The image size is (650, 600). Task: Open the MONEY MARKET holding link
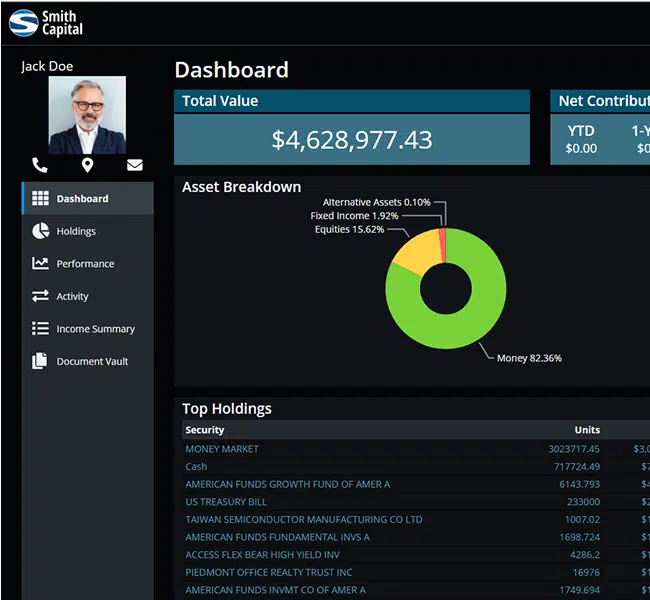222,449
